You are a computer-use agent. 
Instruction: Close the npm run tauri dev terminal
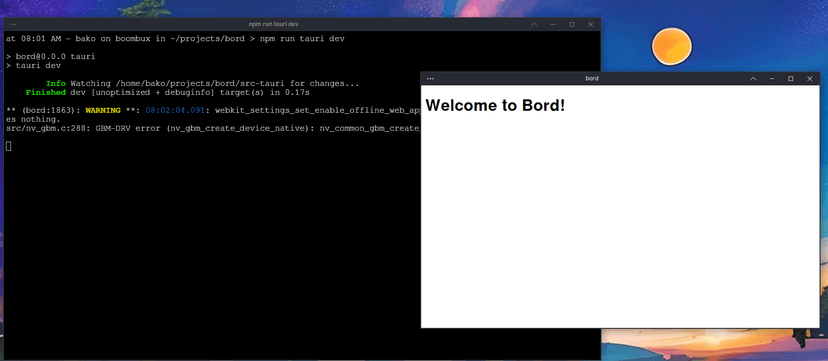click(x=590, y=24)
